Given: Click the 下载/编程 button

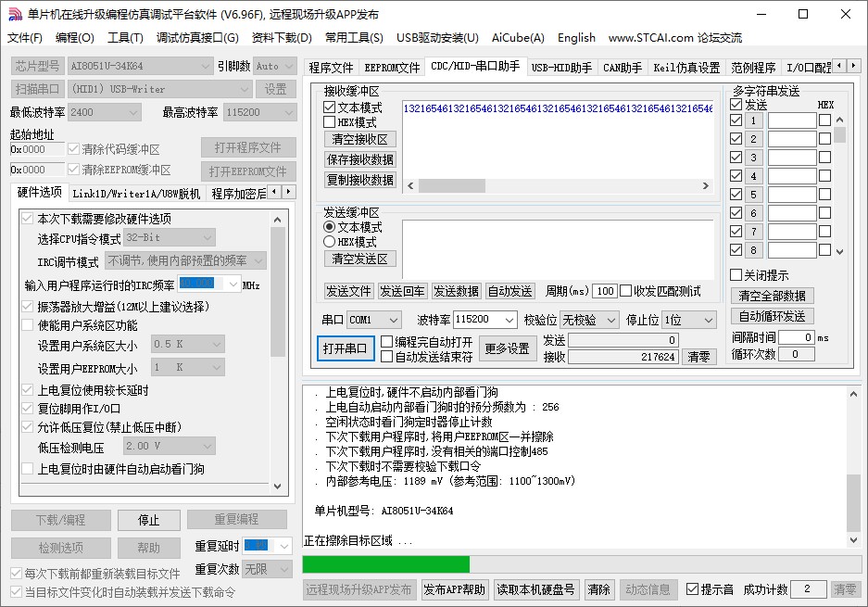Looking at the screenshot, I should point(60,520).
